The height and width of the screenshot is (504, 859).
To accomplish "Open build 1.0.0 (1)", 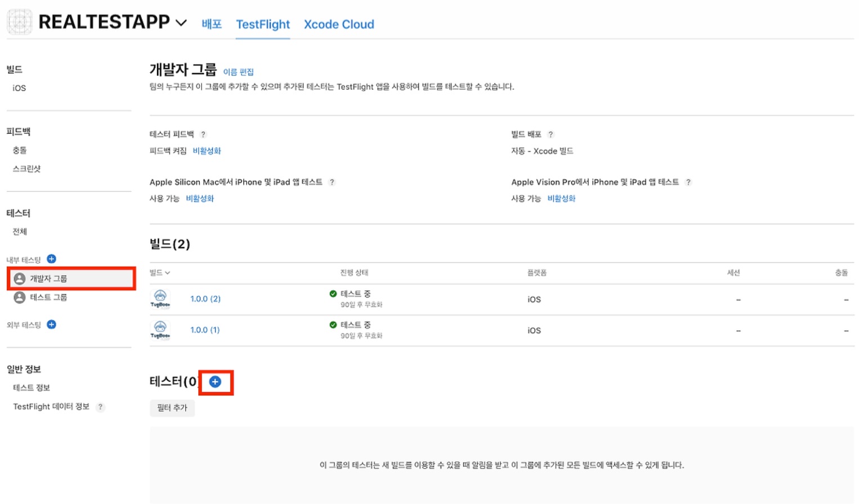I will pyautogui.click(x=205, y=330).
